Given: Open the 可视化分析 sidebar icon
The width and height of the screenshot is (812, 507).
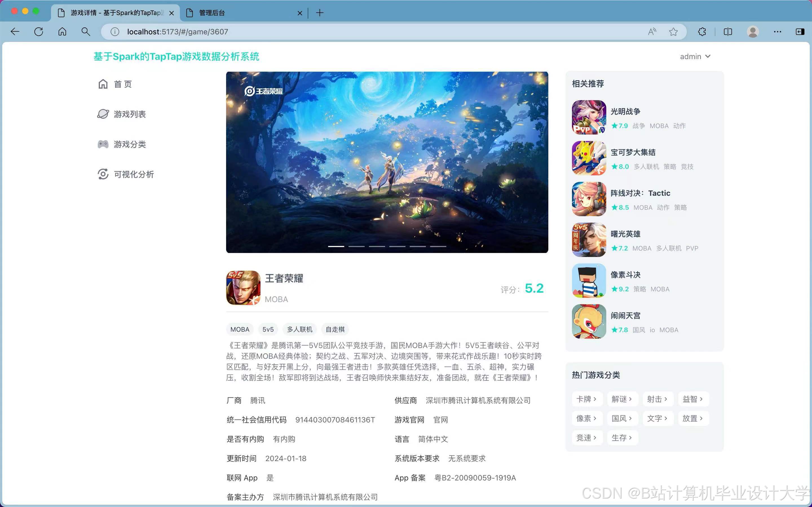Looking at the screenshot, I should click(103, 174).
